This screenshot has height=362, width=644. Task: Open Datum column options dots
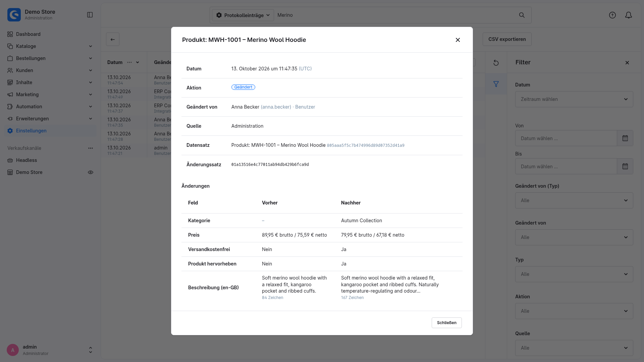coord(129,62)
